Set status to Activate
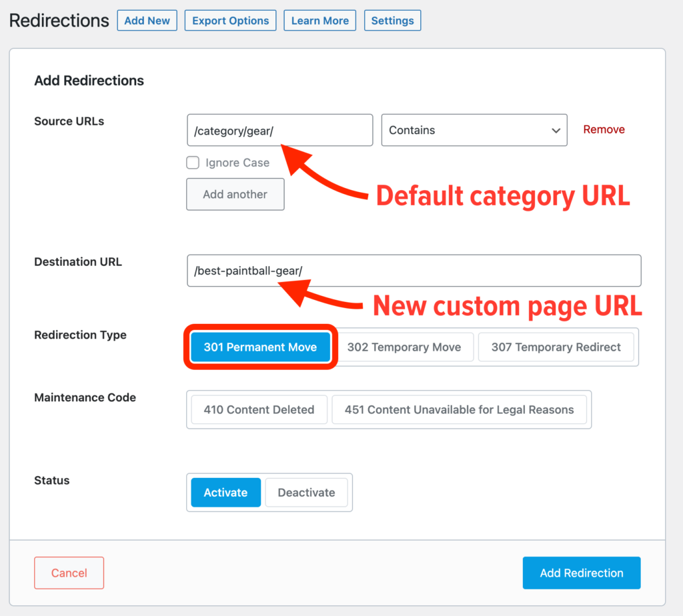The width and height of the screenshot is (683, 616). coord(225,493)
